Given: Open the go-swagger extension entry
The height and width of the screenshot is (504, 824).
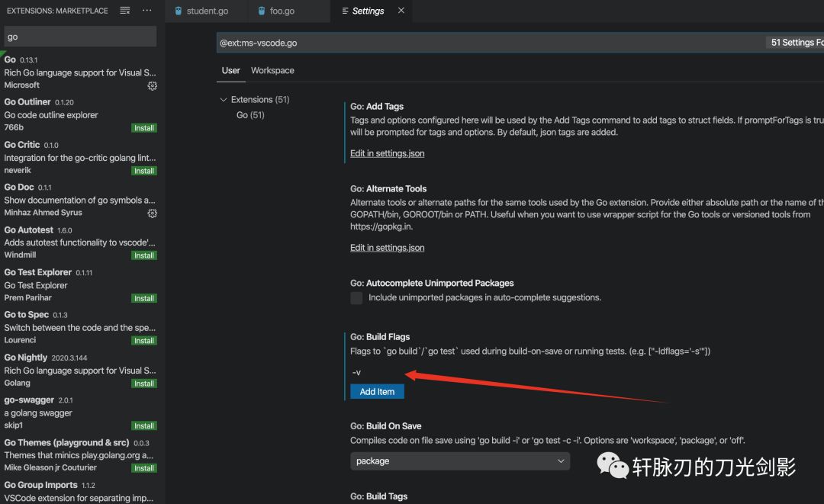Looking at the screenshot, I should tap(80, 413).
